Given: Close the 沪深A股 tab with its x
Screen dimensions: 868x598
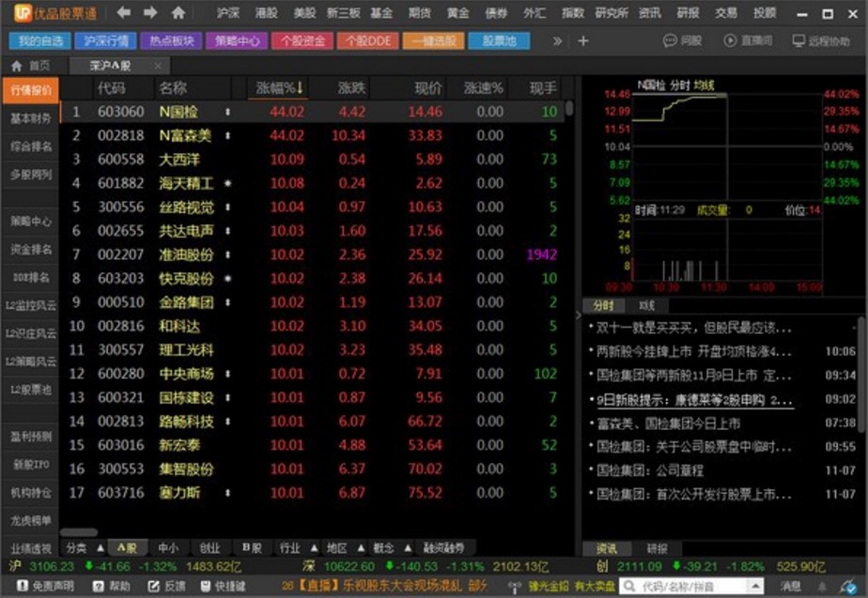Looking at the screenshot, I should 158,67.
